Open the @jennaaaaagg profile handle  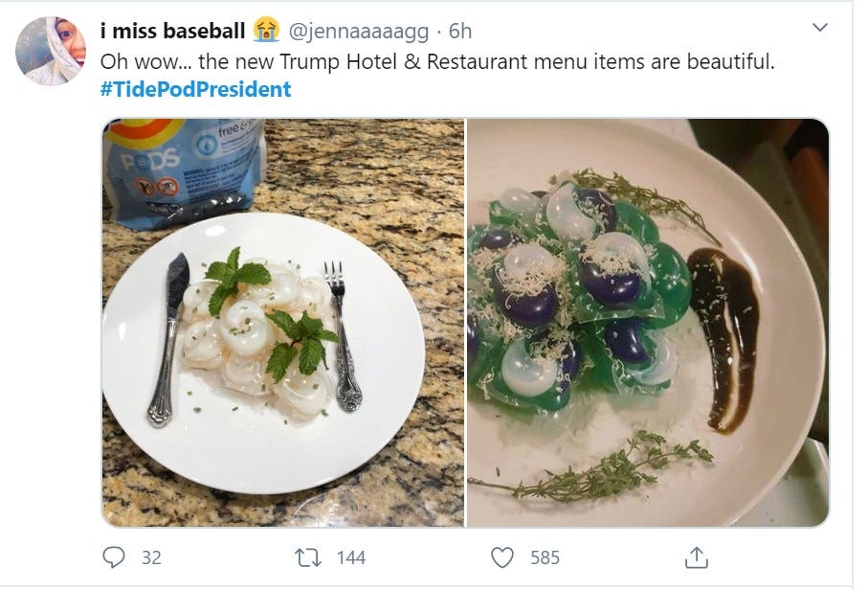click(x=359, y=32)
